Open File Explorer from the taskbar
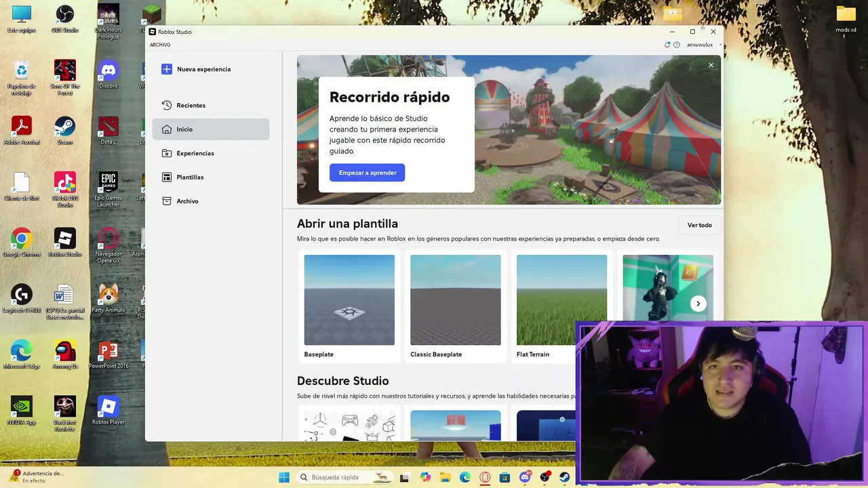Screen dimensions: 868x488 pyautogui.click(x=445, y=477)
